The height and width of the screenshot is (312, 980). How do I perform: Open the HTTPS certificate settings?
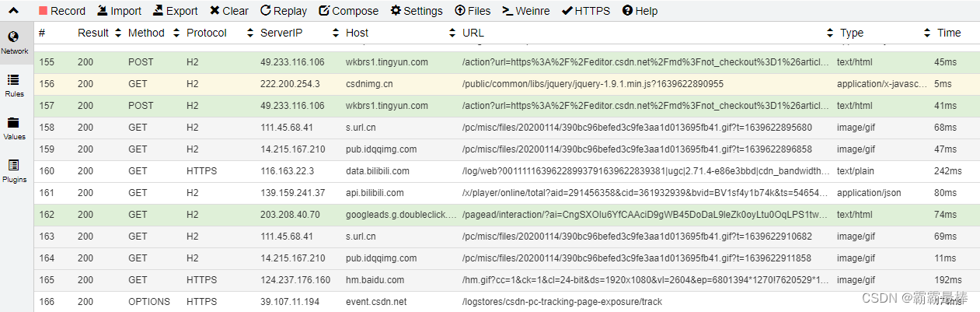586,11
